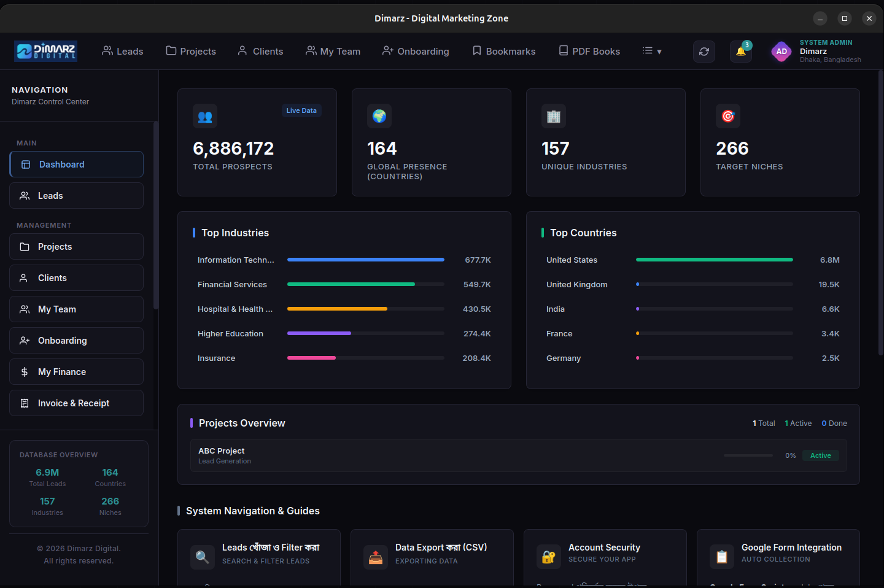
Task: Open Clients from top navigation
Action: tap(260, 51)
